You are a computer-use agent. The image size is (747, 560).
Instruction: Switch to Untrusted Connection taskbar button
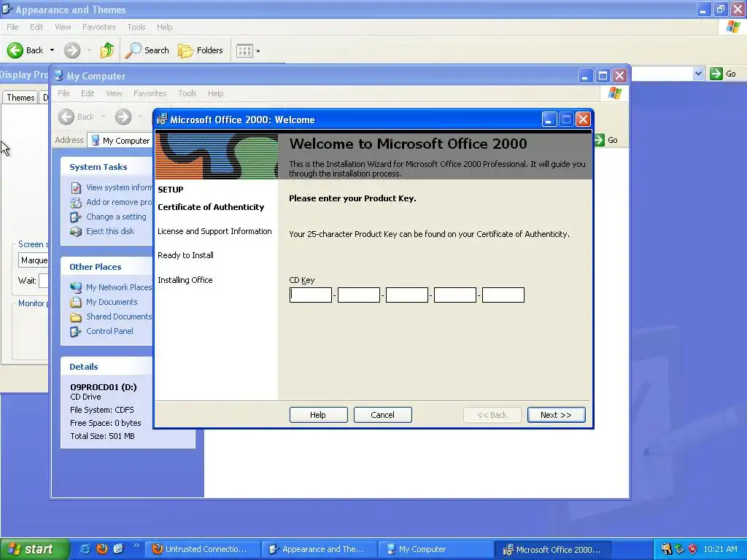(x=203, y=549)
